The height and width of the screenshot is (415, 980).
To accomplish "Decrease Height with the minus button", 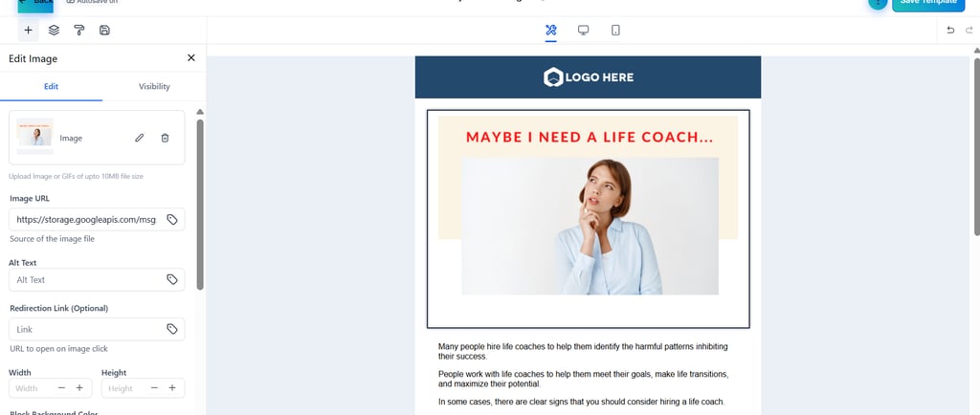I will (x=154, y=388).
